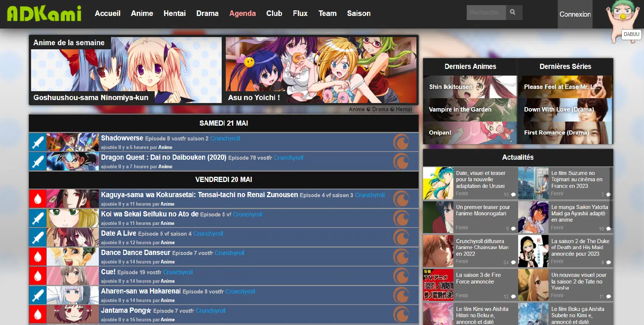Click the search magnifier button
The image size is (644, 325).
tap(513, 12)
